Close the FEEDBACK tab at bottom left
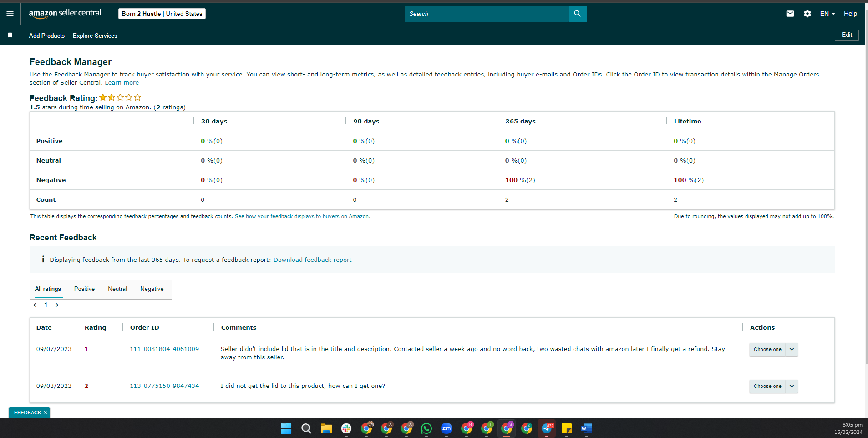The image size is (868, 438). 45,413
